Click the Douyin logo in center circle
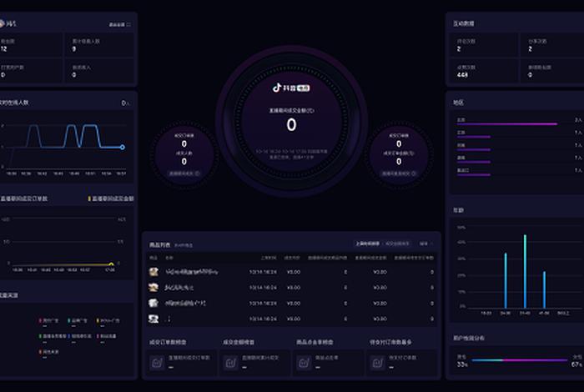Viewport: 584px width, 392px height. [279, 87]
